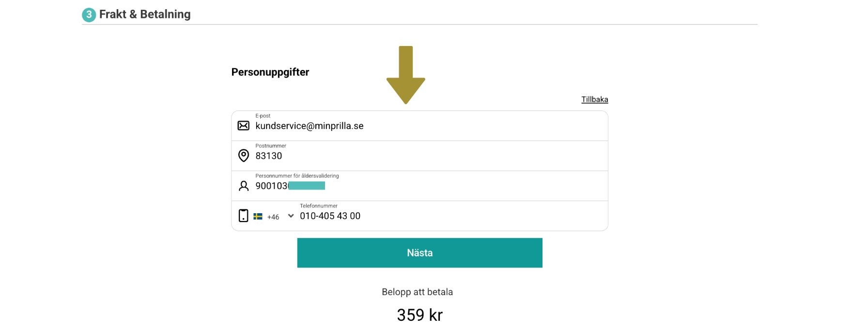The height and width of the screenshot is (330, 868).
Task: Click the person icon beside Personnummer
Action: (x=244, y=186)
